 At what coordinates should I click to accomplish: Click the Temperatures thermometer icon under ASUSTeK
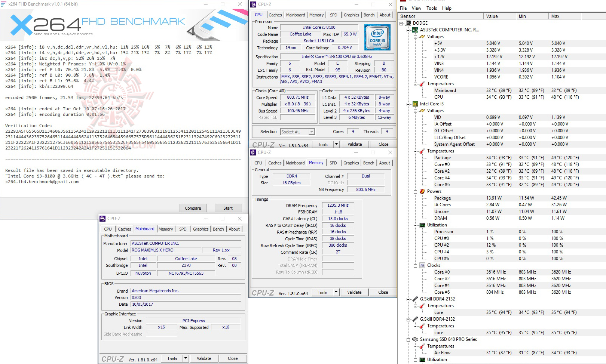[422, 84]
